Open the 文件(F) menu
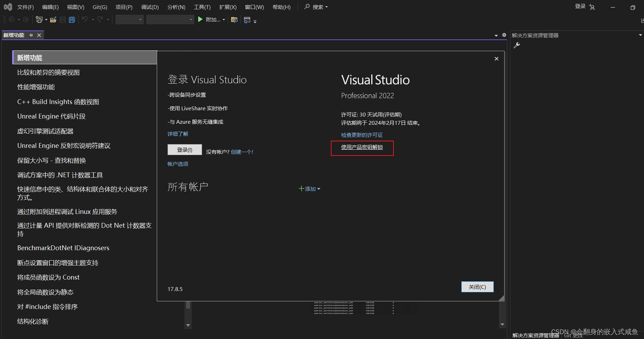The width and height of the screenshot is (644, 339). (x=26, y=7)
